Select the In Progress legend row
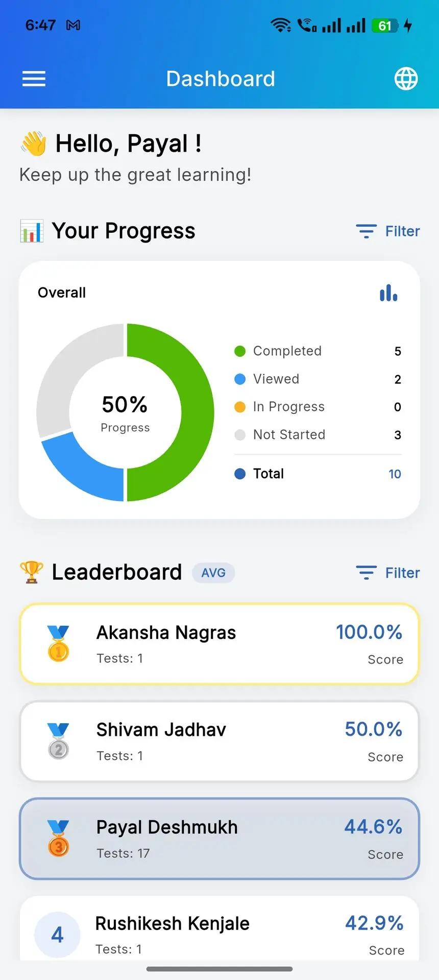Viewport: 439px width, 980px height. point(318,407)
